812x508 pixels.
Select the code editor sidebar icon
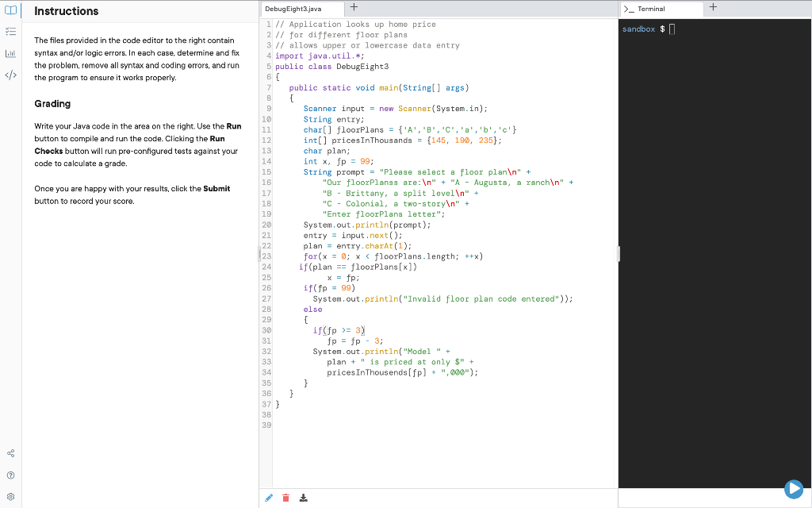10,75
